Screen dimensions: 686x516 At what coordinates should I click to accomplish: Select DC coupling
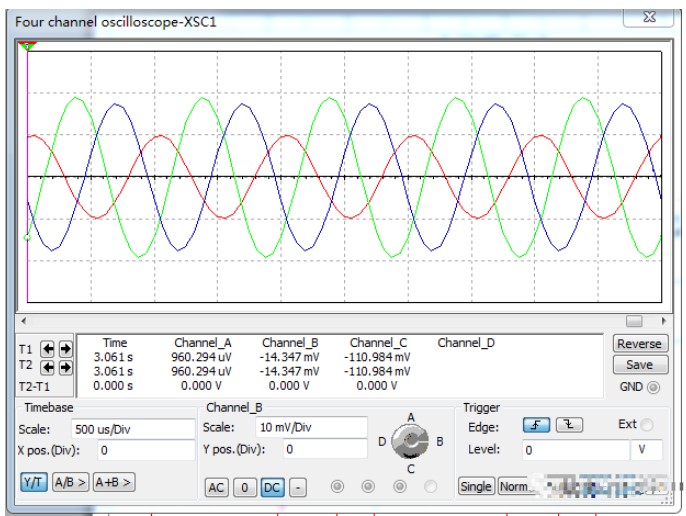click(272, 487)
